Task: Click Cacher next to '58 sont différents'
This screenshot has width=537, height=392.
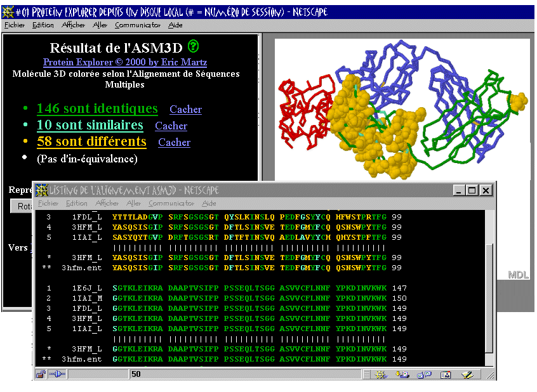Action: pos(174,142)
